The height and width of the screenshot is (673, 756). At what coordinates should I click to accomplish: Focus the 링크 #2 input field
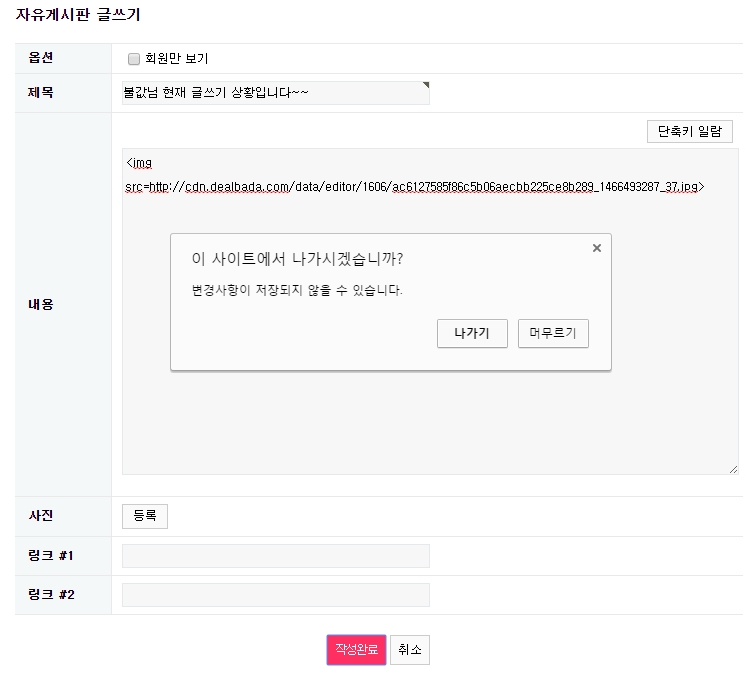pyautogui.click(x=275, y=595)
